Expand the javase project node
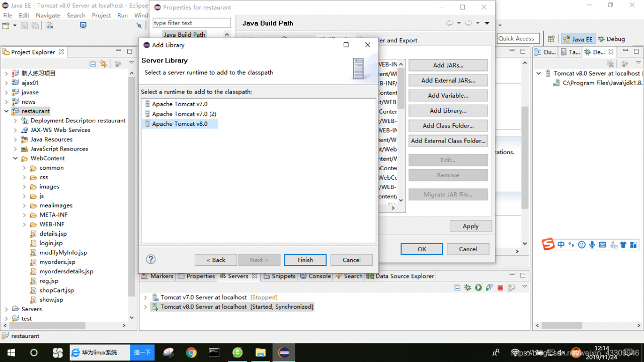The width and height of the screenshot is (644, 362). coord(7,92)
